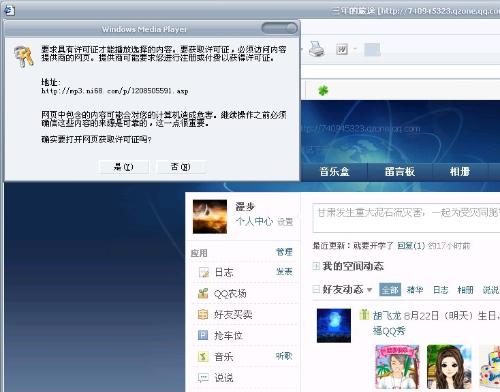Screen dimensions: 500x392
Task: Open 设置 next to 个人中心
Action: pyautogui.click(x=285, y=222)
